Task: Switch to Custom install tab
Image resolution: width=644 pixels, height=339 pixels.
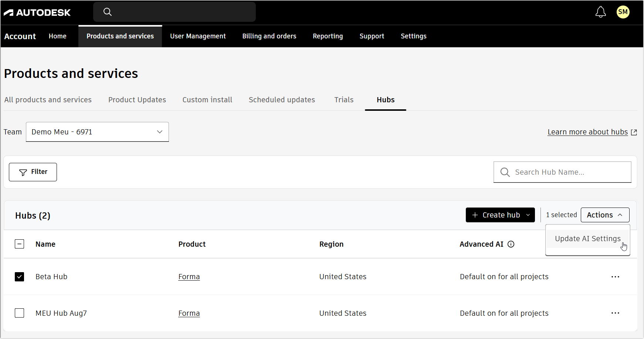Action: click(207, 100)
